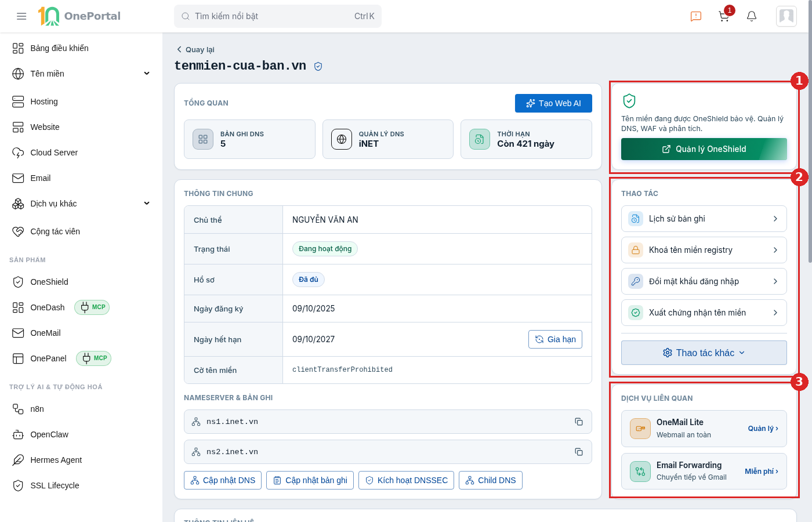Click Quay lại back link

point(195,50)
